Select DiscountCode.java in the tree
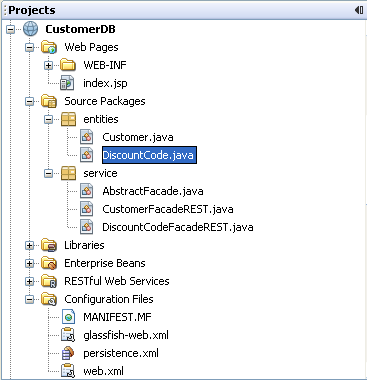Screen dimensions: 367x380 pos(149,155)
